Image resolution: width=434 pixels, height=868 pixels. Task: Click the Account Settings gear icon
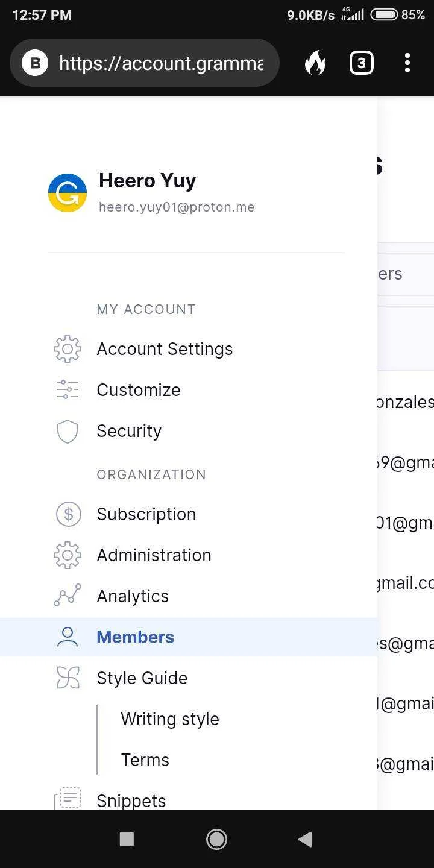tap(68, 349)
